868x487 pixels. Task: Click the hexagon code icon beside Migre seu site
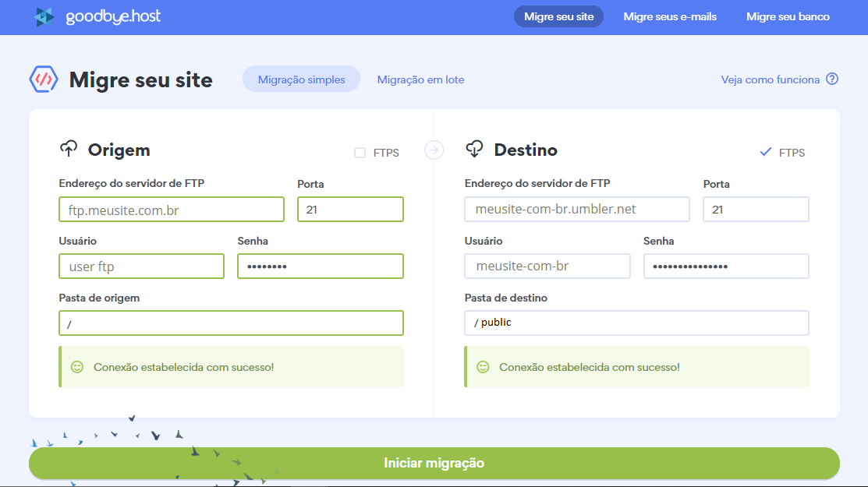point(44,79)
